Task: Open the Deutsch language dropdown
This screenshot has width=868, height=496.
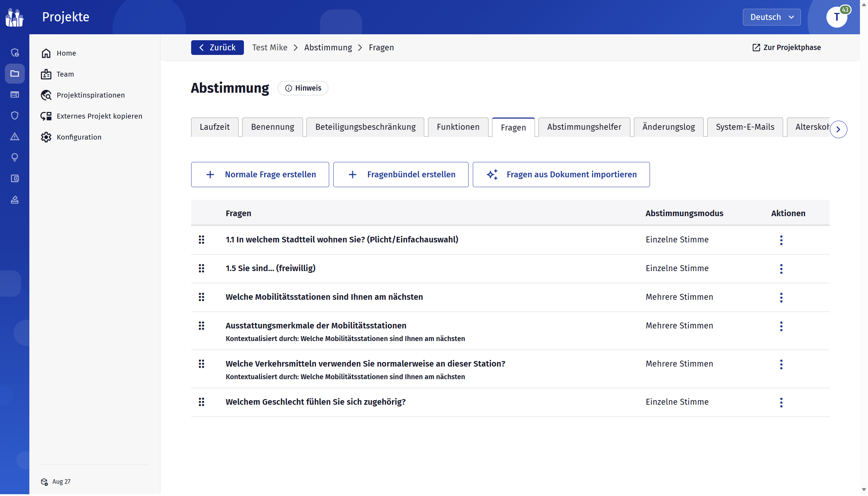Action: 772,17
